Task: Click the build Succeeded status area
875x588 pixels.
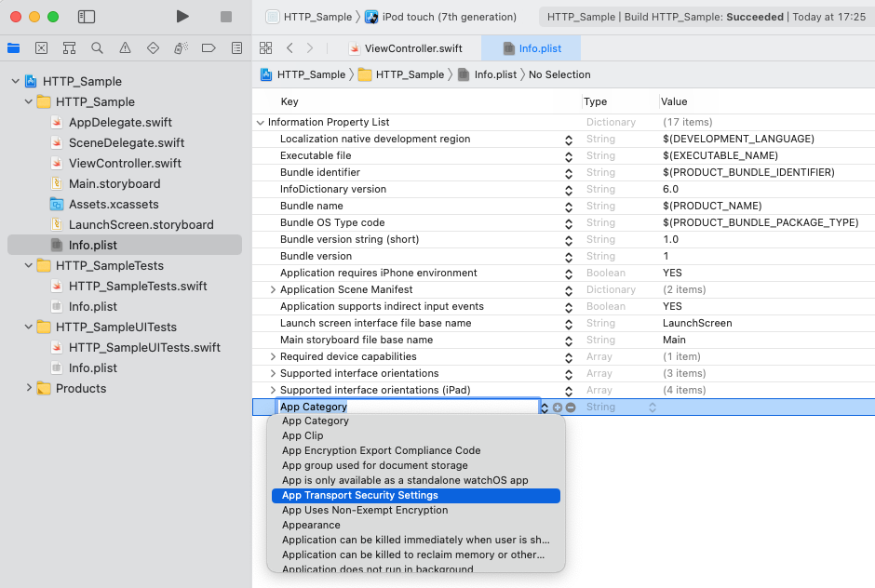Action: tap(707, 17)
